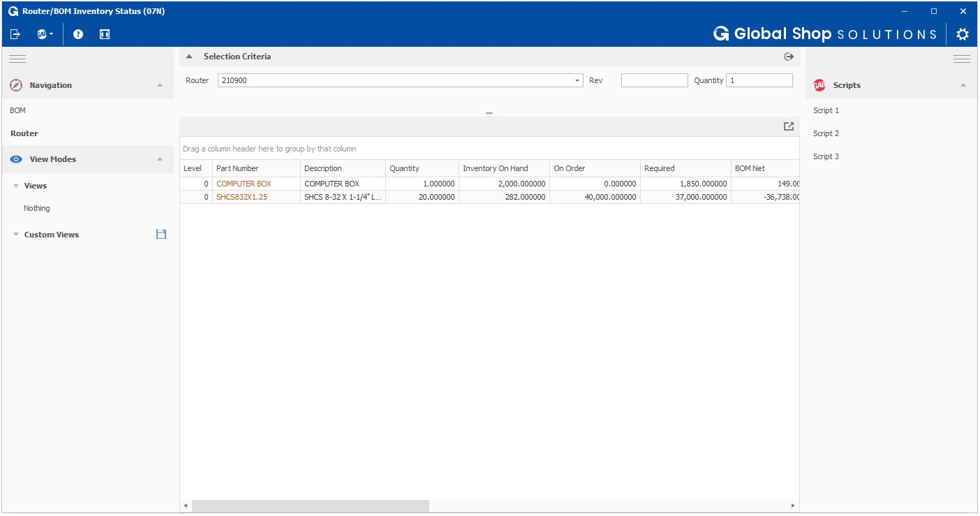Sort by the On Order column header
The width and height of the screenshot is (980, 516).
click(x=595, y=168)
